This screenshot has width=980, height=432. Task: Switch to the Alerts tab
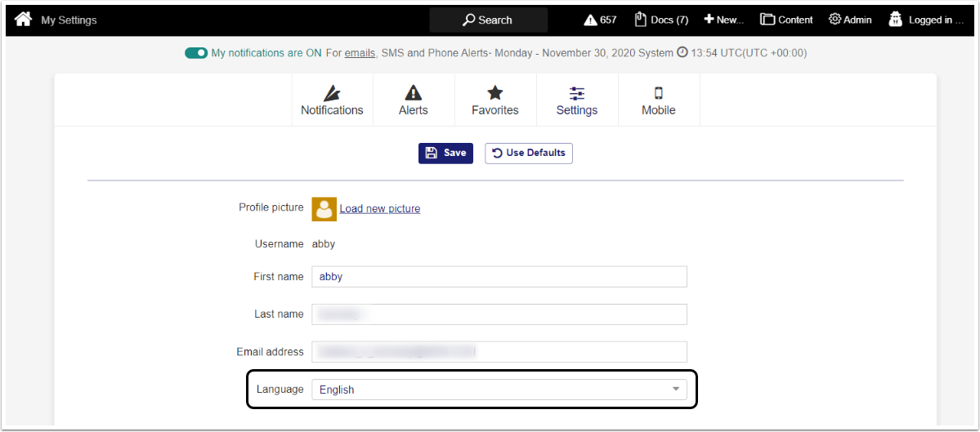(x=413, y=100)
